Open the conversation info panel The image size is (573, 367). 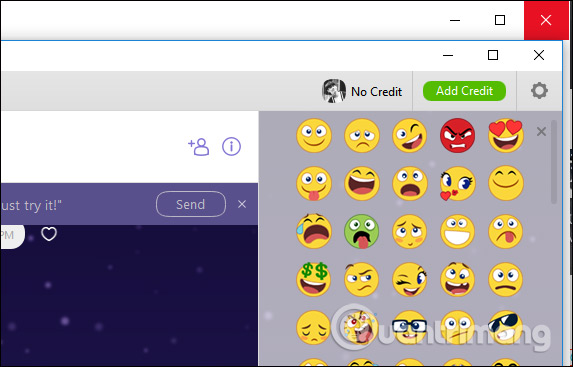pyautogui.click(x=231, y=147)
